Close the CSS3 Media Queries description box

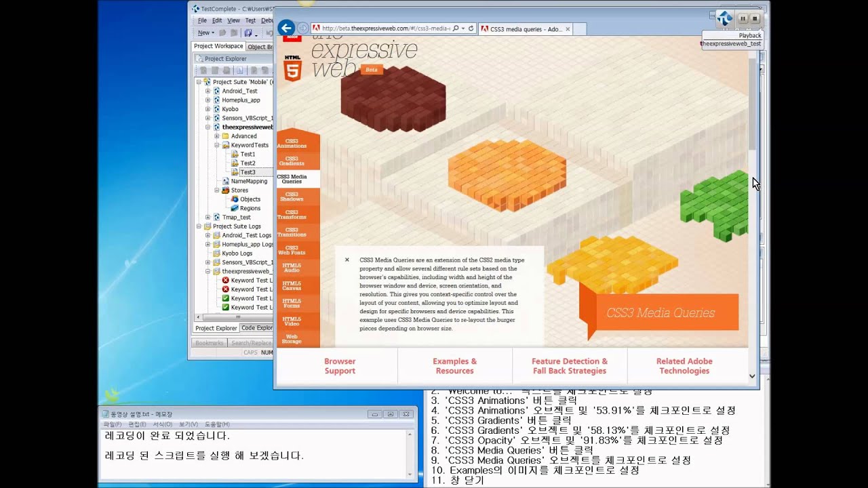pos(347,260)
